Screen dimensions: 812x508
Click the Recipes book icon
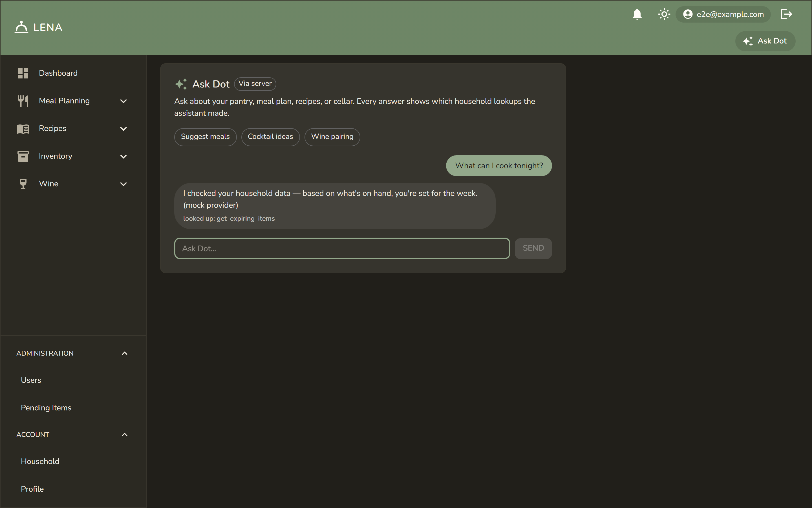(23, 129)
